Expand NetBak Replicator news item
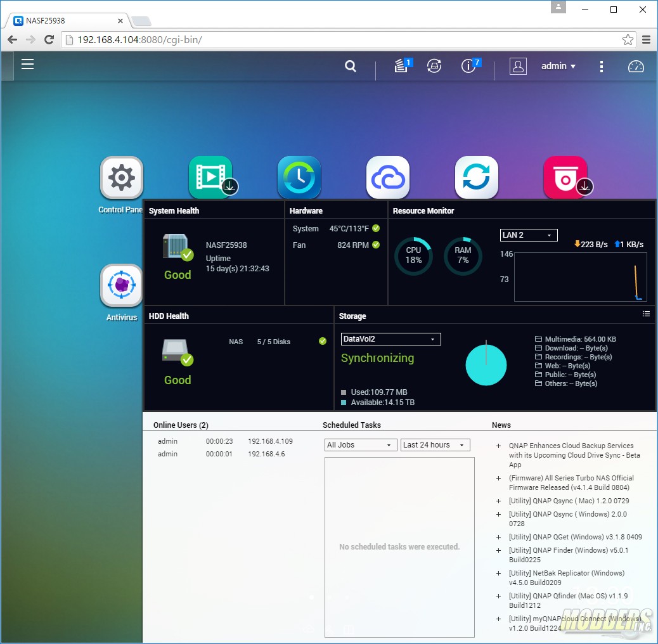Viewport: 658px width, 644px height. pyautogui.click(x=498, y=573)
